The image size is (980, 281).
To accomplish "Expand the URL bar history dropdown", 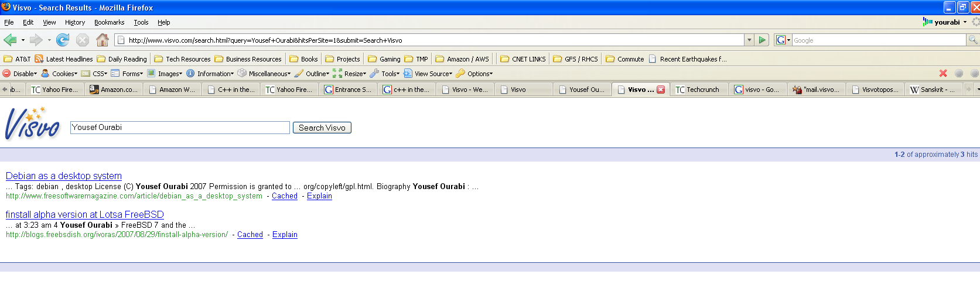I will click(x=749, y=40).
